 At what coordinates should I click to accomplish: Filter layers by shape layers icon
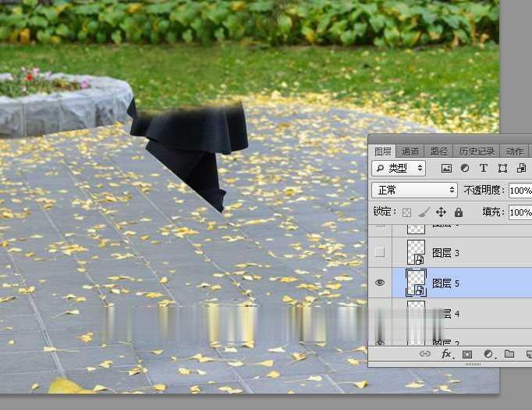(x=502, y=168)
